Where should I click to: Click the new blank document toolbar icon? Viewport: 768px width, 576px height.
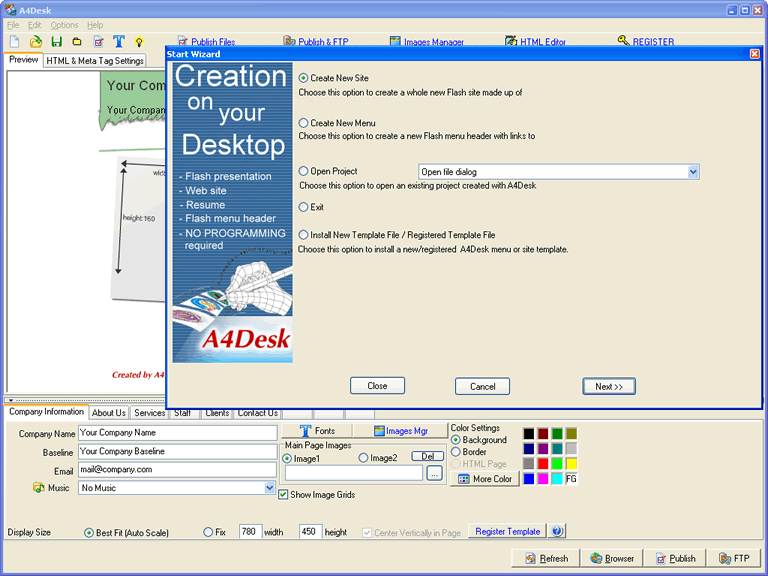point(14,42)
